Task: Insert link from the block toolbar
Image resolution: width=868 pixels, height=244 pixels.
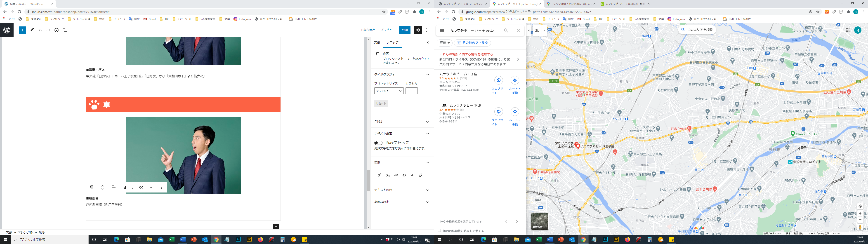Action: (x=141, y=187)
